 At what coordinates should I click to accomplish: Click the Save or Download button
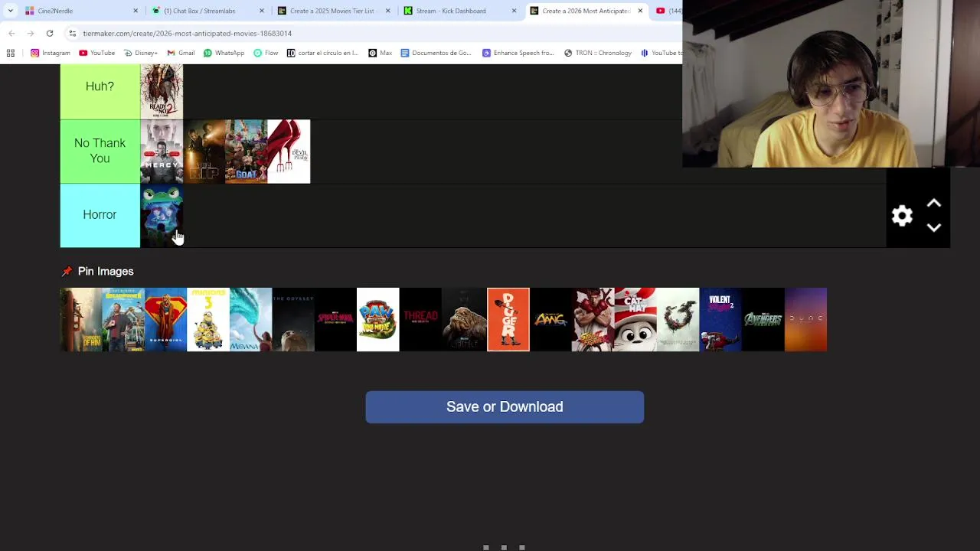505,407
